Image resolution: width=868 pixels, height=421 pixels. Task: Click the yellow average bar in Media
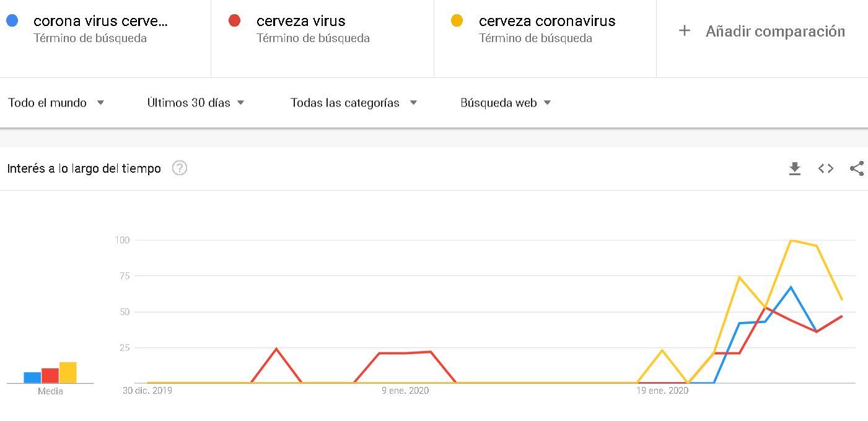[x=68, y=373]
